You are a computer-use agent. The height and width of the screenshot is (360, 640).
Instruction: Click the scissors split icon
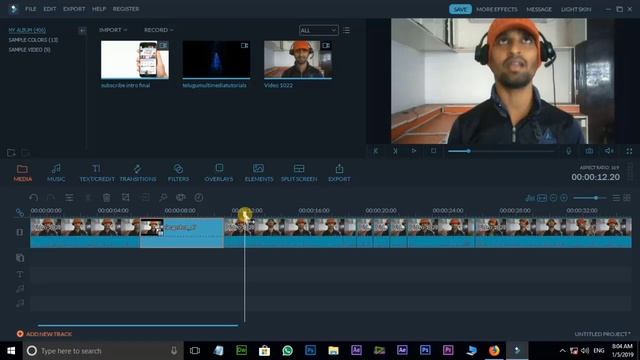[88, 198]
